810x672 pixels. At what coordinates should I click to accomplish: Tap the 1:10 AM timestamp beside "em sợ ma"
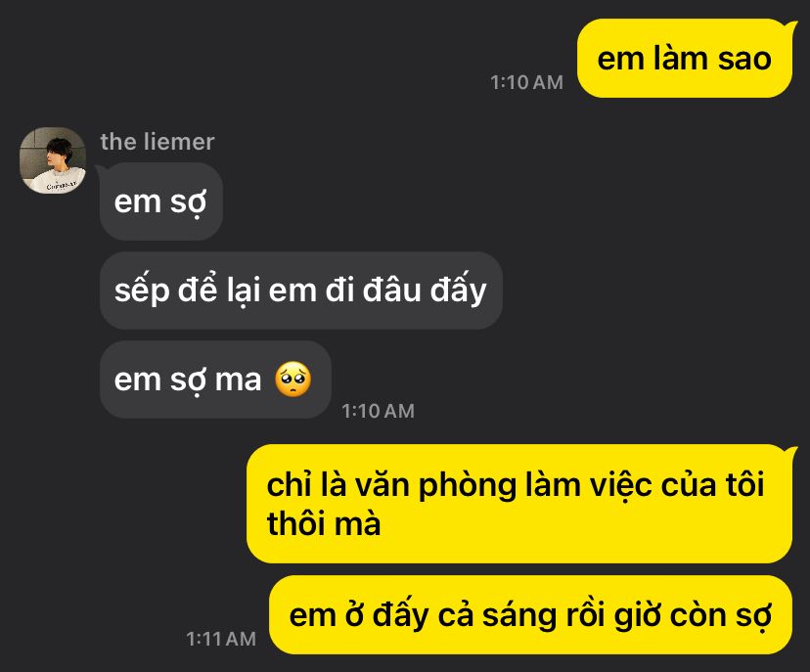click(x=379, y=411)
